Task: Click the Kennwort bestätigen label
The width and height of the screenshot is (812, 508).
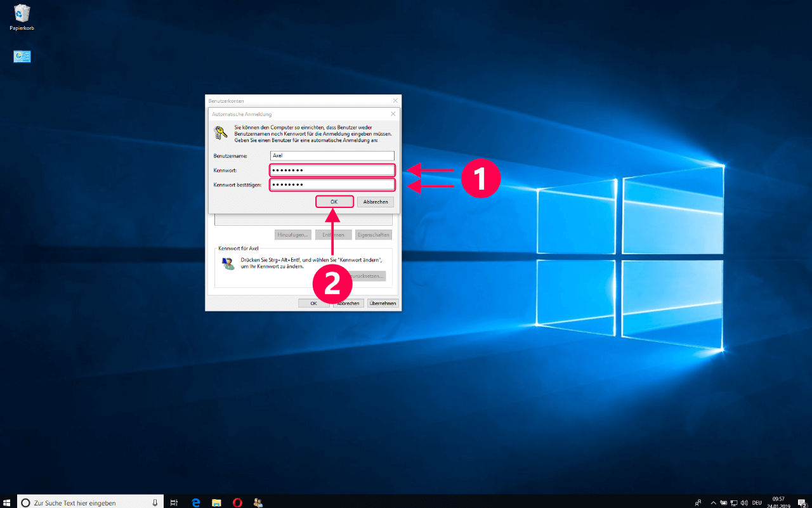Action: click(238, 185)
